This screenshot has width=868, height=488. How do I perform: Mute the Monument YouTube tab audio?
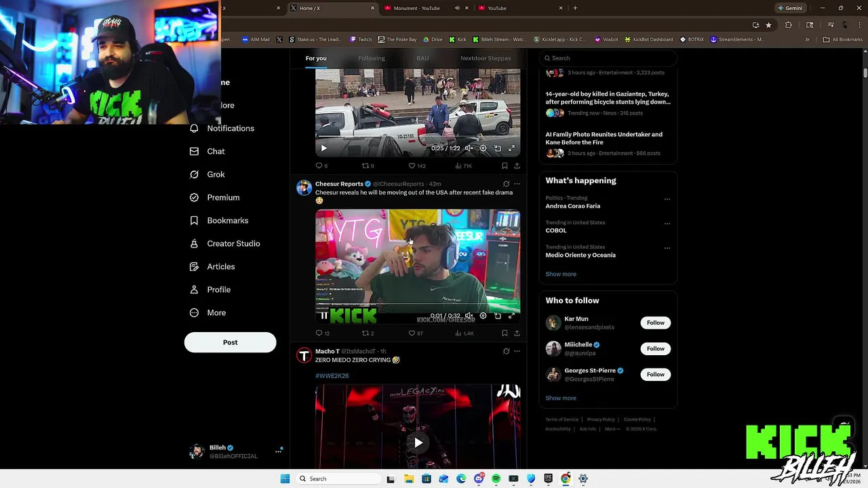tap(457, 8)
